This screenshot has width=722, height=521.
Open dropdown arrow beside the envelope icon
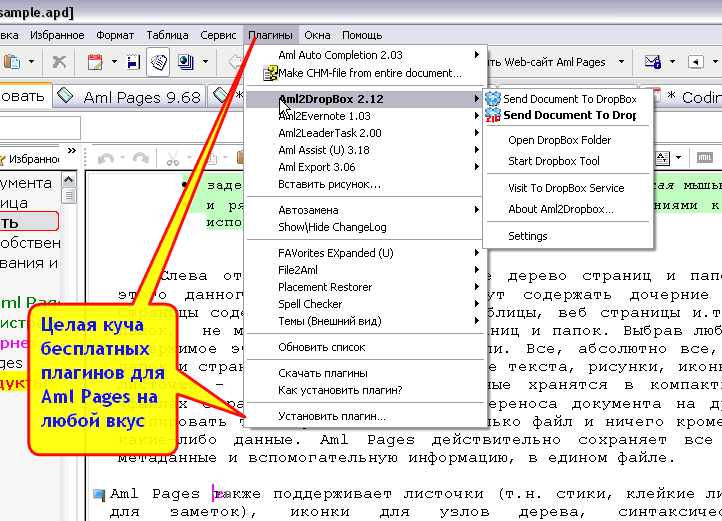coord(672,62)
